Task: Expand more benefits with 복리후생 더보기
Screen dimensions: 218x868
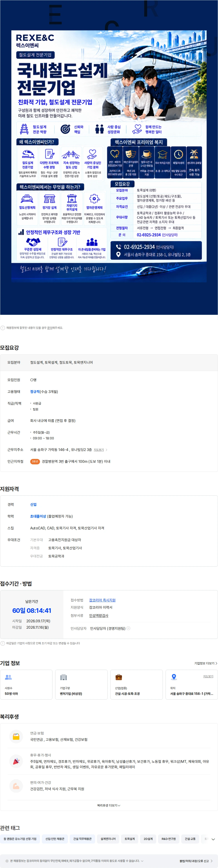Action: tap(109, 805)
